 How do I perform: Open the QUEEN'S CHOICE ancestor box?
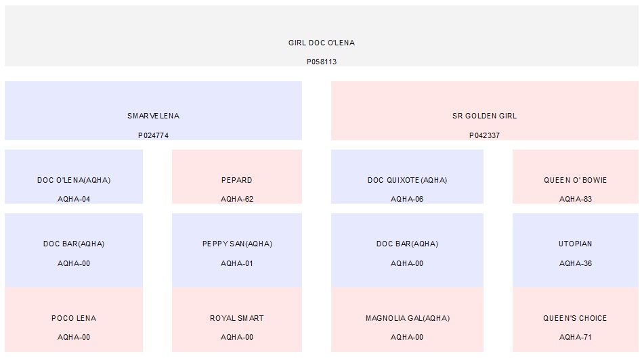[575, 318]
